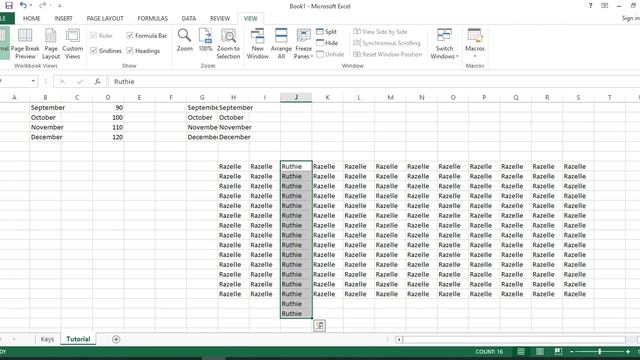Select column M header
640x360 pixels.
[x=390, y=98]
